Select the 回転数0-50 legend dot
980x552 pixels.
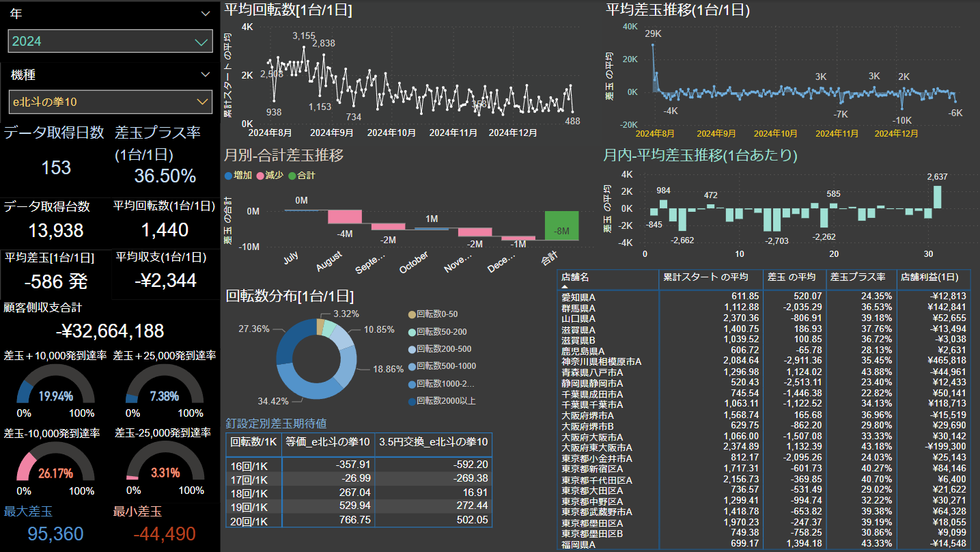[x=411, y=314]
